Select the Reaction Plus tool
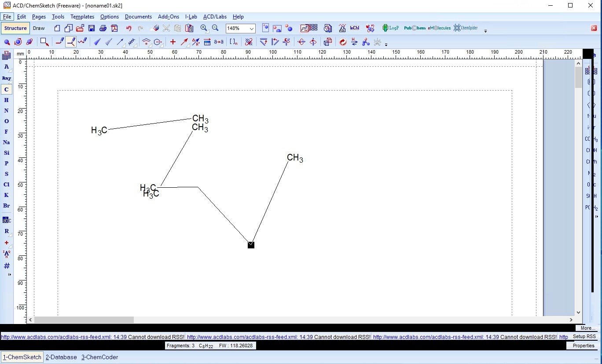The image size is (602, 364). (x=173, y=42)
